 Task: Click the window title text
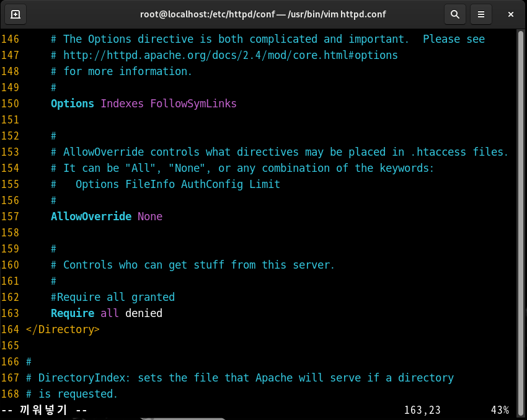tap(263, 14)
